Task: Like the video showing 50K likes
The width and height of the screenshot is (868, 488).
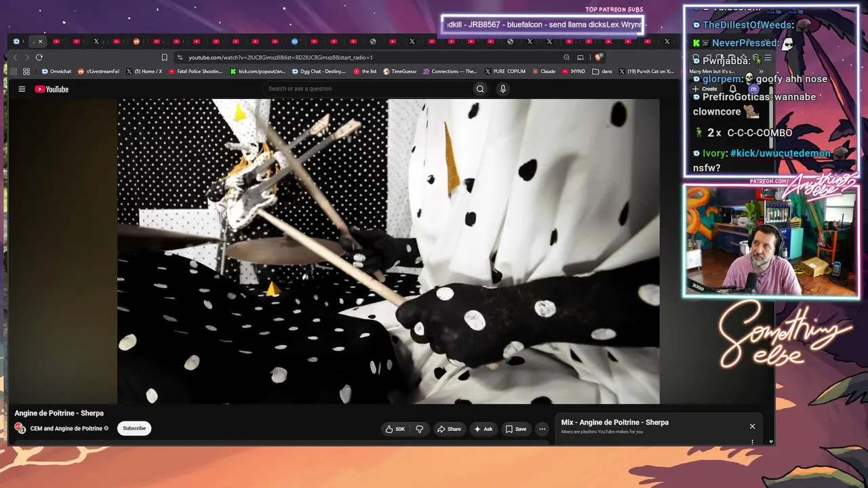Action: [x=395, y=429]
